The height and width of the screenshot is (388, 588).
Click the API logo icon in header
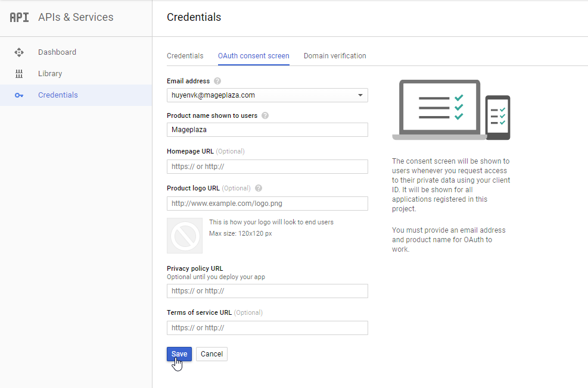click(19, 17)
